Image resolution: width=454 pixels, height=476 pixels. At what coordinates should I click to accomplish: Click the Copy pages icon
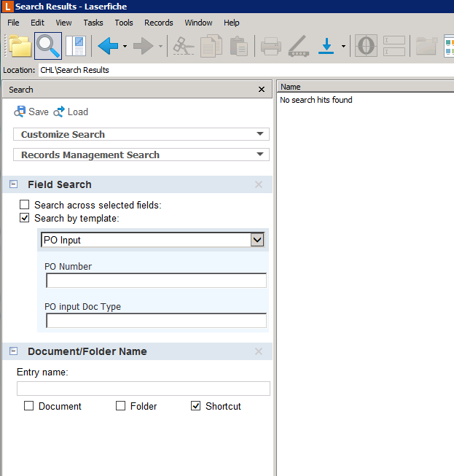[x=211, y=46]
